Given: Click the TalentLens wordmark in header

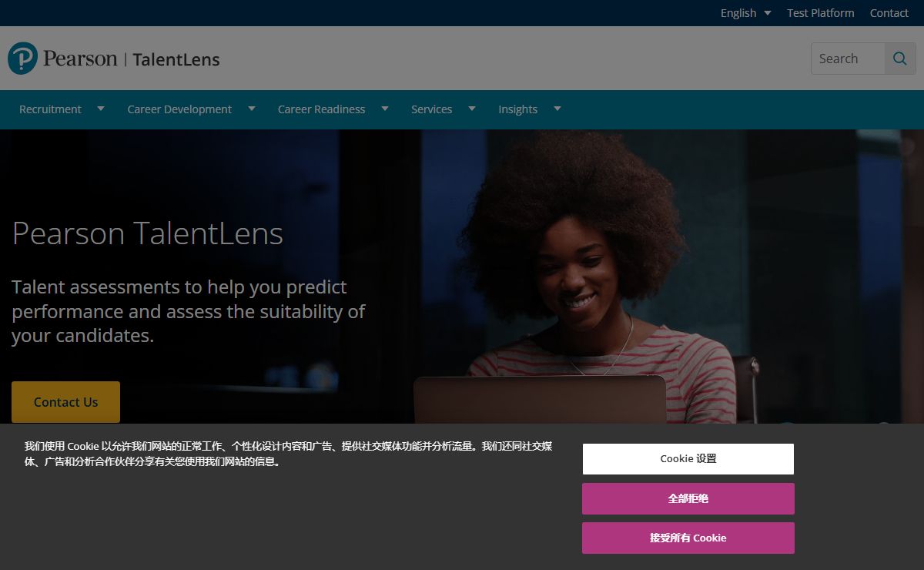Looking at the screenshot, I should click(176, 59).
